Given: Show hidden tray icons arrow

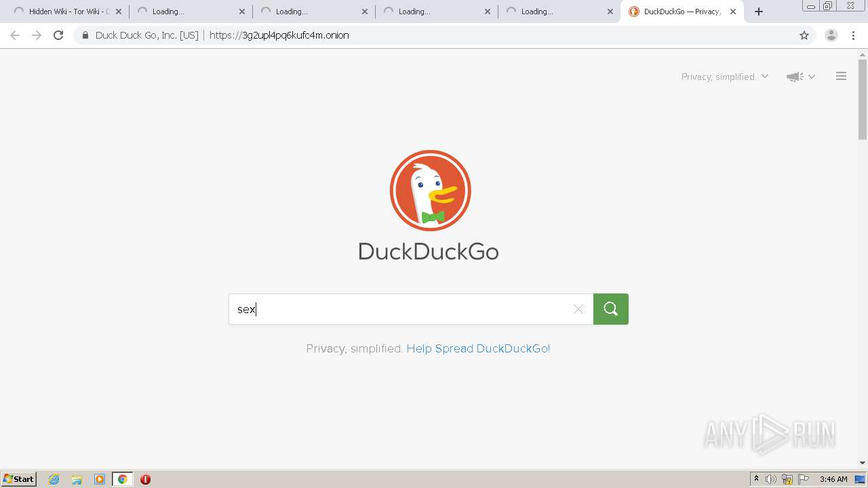Looking at the screenshot, I should click(756, 479).
